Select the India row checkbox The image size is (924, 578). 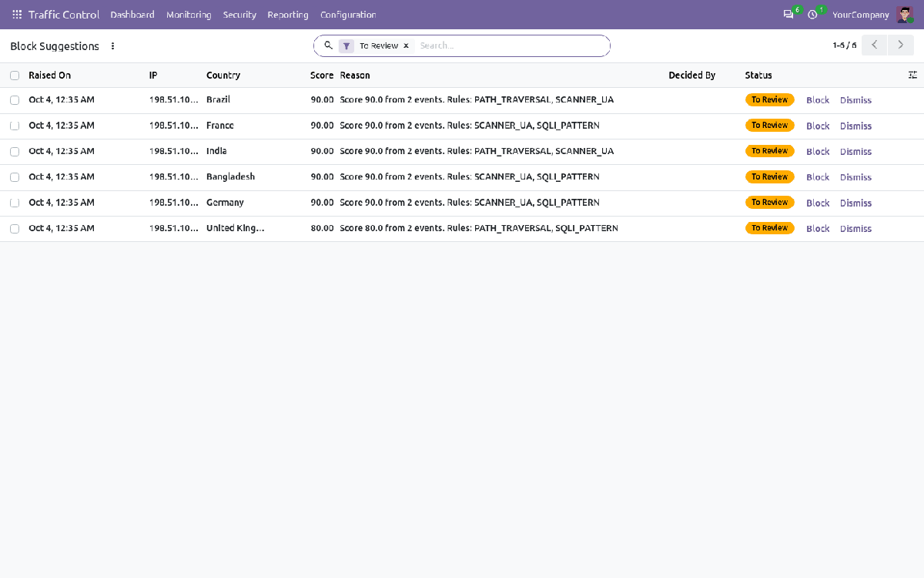pyautogui.click(x=15, y=152)
